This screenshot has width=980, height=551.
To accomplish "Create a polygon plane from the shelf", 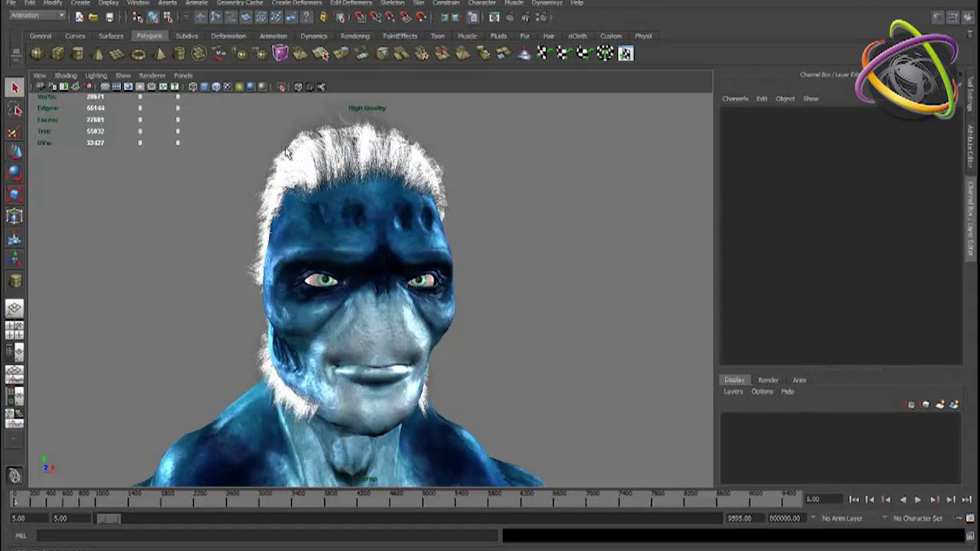I will [x=118, y=54].
